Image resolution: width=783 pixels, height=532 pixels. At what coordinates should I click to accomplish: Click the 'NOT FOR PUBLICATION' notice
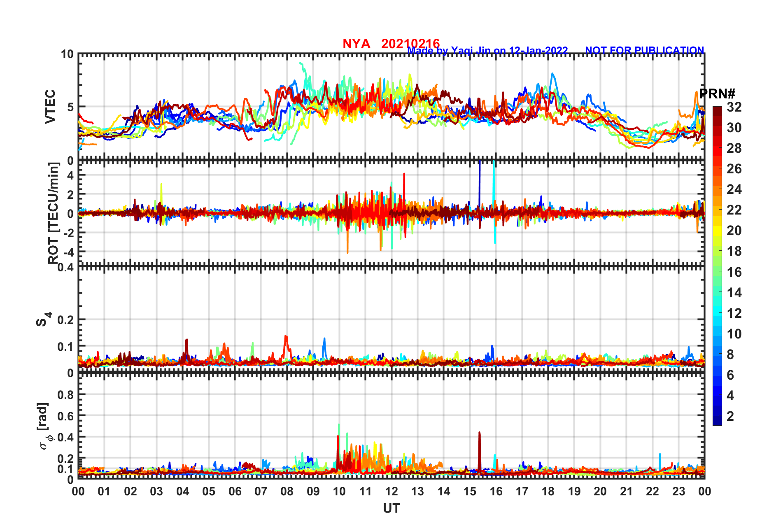click(x=645, y=50)
